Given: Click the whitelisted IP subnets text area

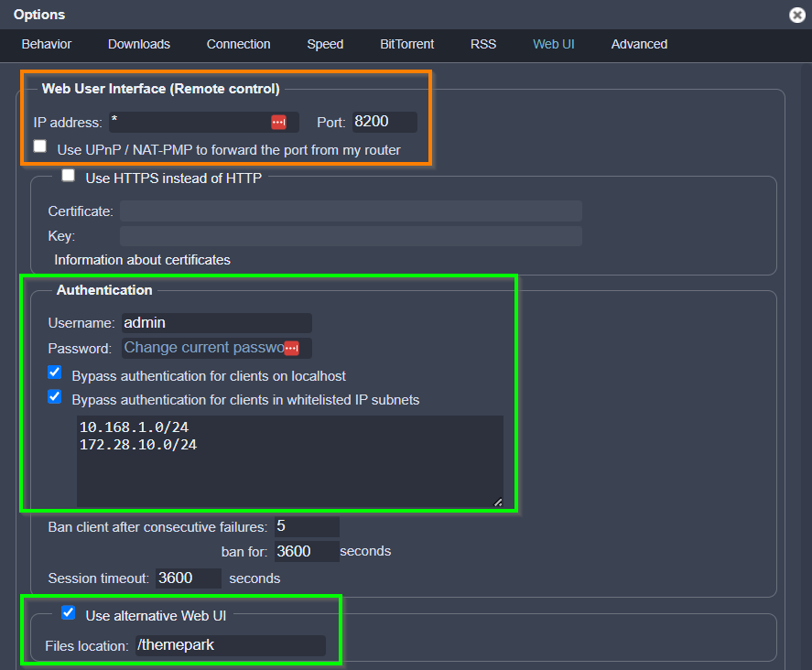Looking at the screenshot, I should [289, 460].
